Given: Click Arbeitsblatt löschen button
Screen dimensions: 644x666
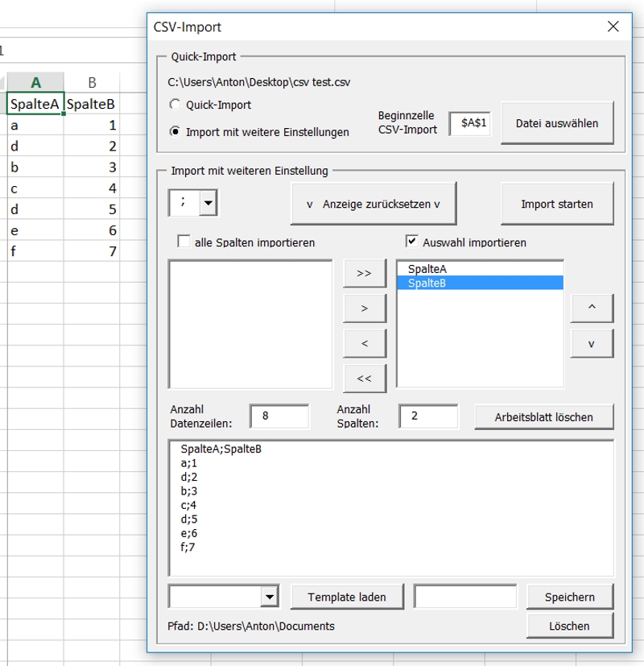Looking at the screenshot, I should (543, 417).
